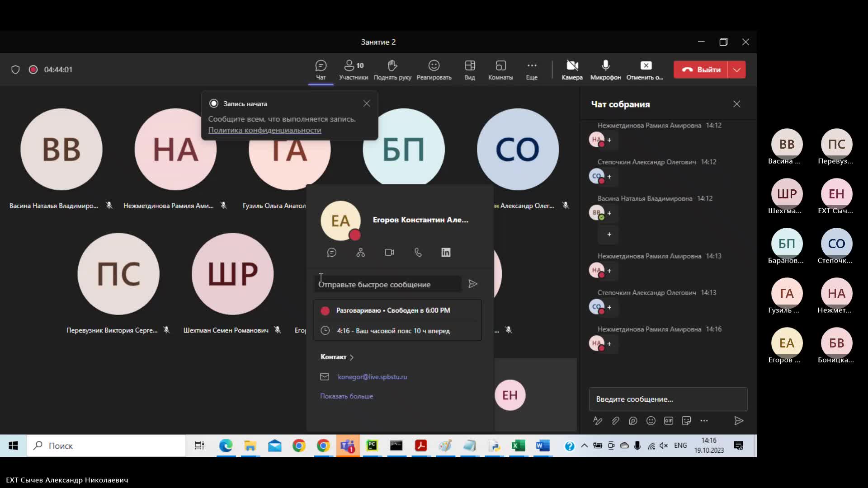This screenshot has height=488, width=868.
Task: Stop sharing with Отменить button
Action: [x=645, y=70]
